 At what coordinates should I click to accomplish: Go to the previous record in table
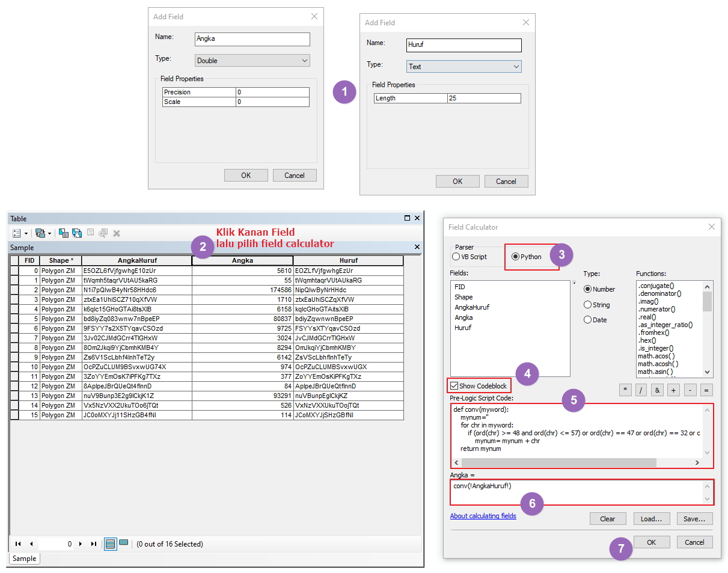(x=31, y=544)
